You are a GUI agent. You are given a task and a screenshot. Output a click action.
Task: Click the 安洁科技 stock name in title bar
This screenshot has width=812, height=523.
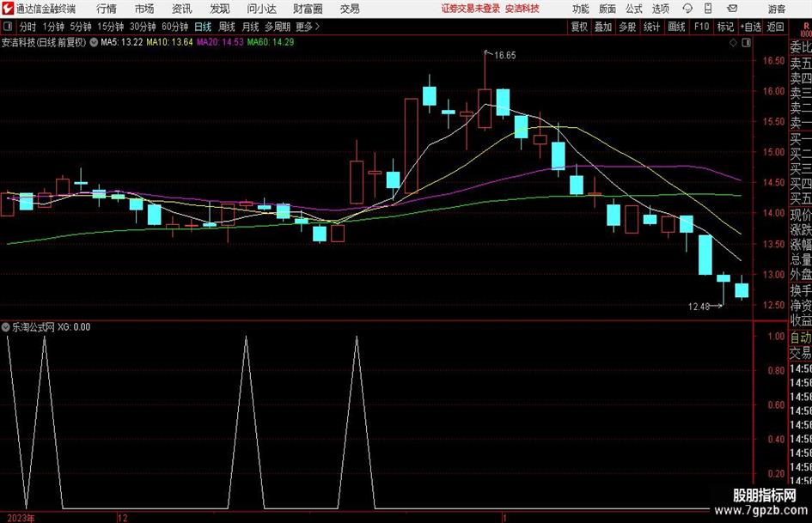pyautogui.click(x=522, y=9)
